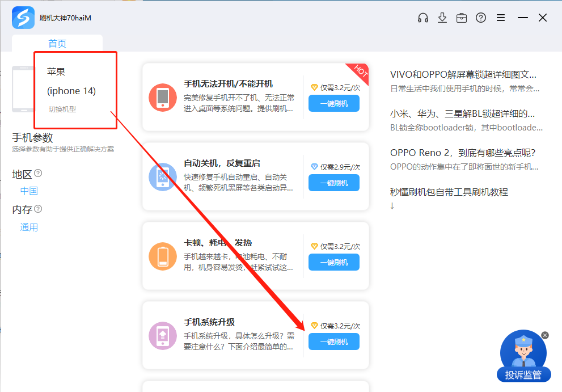Viewport: 562px width, 392px height.
Task: Click the red 手机无法开机 phone icon
Action: 163,98
